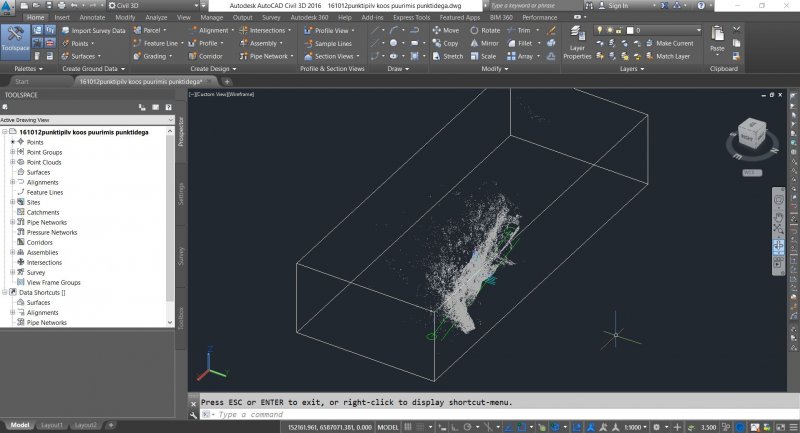Screen dimensions: 800x433
Task: Expand the Create Design panel
Action: click(x=213, y=69)
